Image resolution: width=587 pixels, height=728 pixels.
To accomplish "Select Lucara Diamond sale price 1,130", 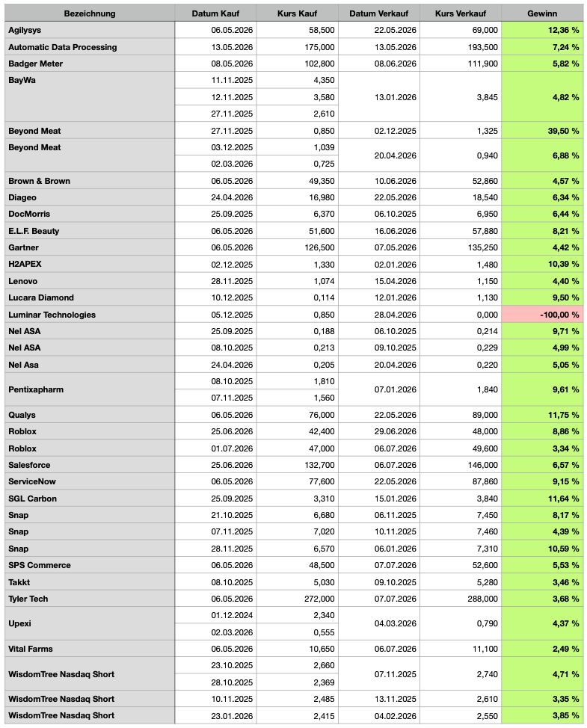I will tap(461, 297).
